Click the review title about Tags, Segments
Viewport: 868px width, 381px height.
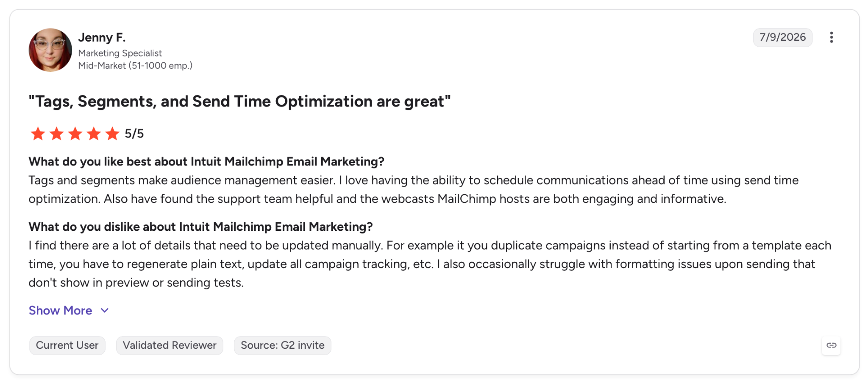239,101
